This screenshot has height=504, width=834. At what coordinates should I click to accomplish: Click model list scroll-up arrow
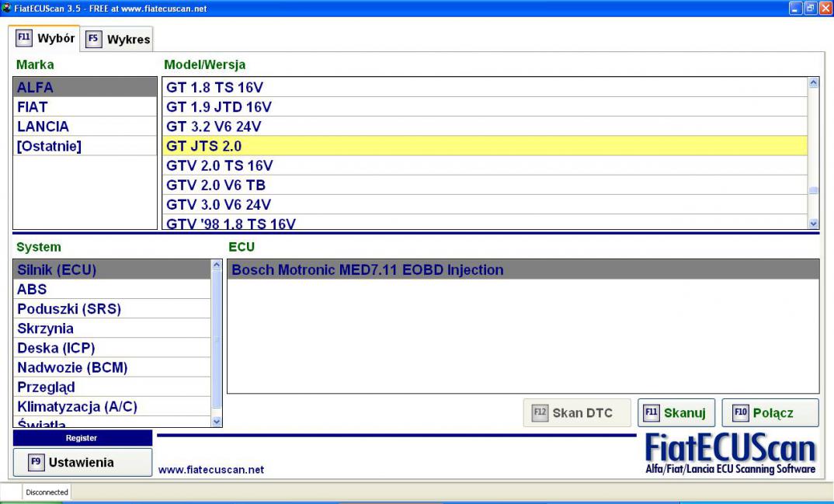pyautogui.click(x=813, y=83)
